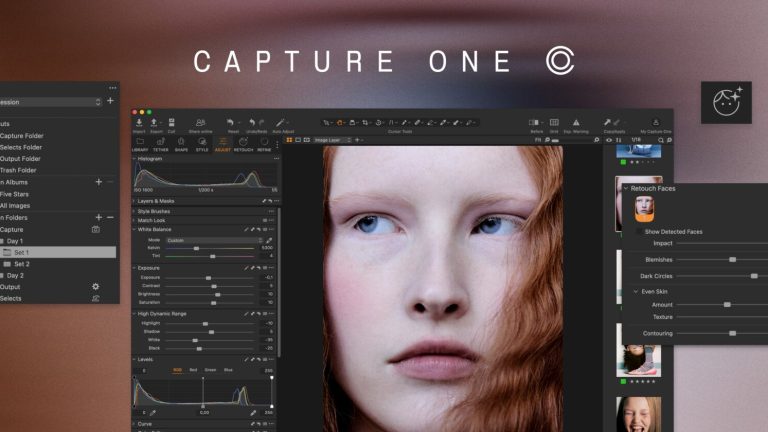Toggle the Grid overlay icon
The width and height of the screenshot is (768, 432).
point(554,122)
